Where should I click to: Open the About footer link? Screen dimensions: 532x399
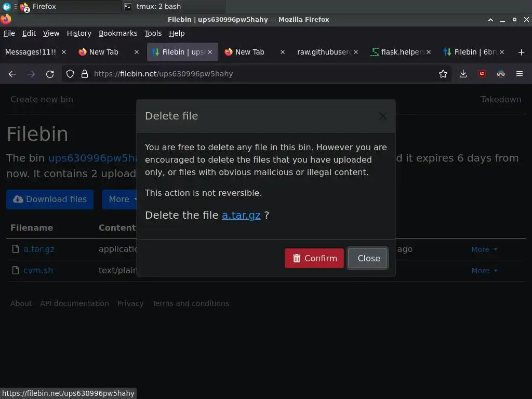coord(21,303)
